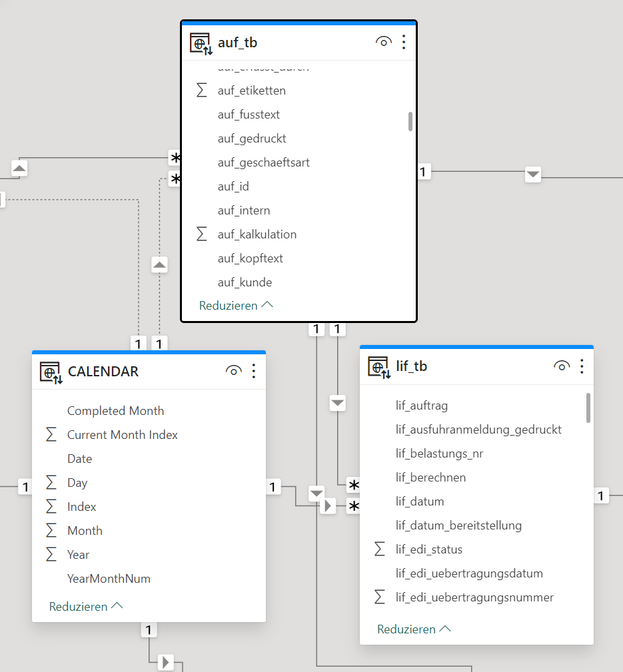Open more options for auf_tb table
This screenshot has width=623, height=672.
click(x=404, y=42)
